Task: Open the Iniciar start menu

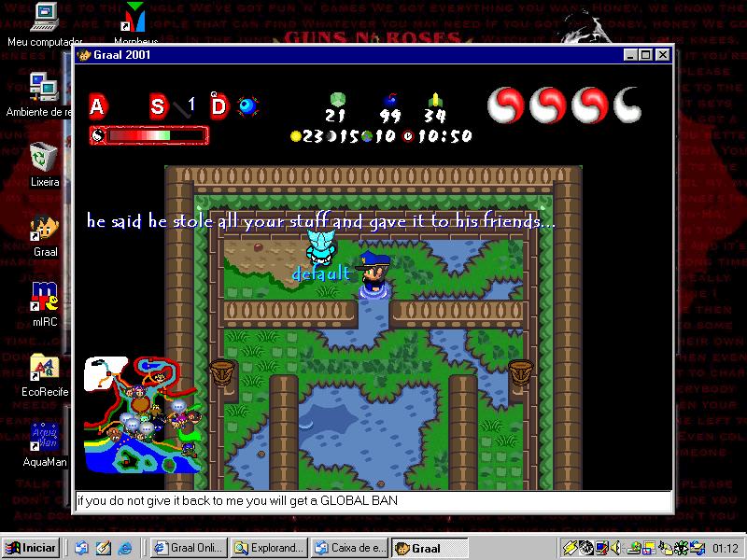Action: tap(31, 548)
